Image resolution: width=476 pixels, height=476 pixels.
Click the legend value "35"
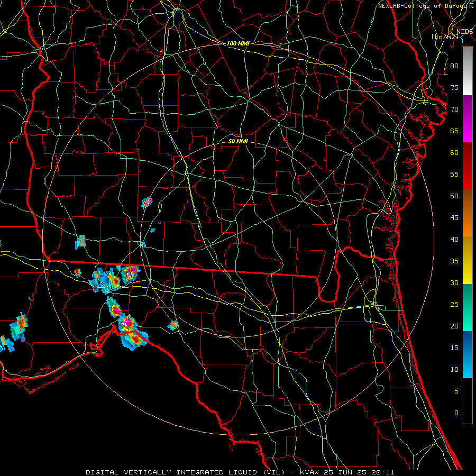(454, 261)
